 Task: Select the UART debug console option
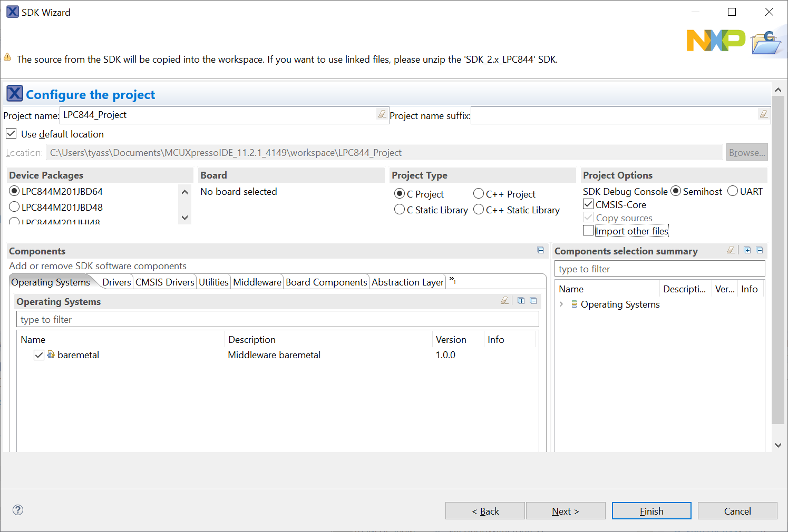coord(733,191)
